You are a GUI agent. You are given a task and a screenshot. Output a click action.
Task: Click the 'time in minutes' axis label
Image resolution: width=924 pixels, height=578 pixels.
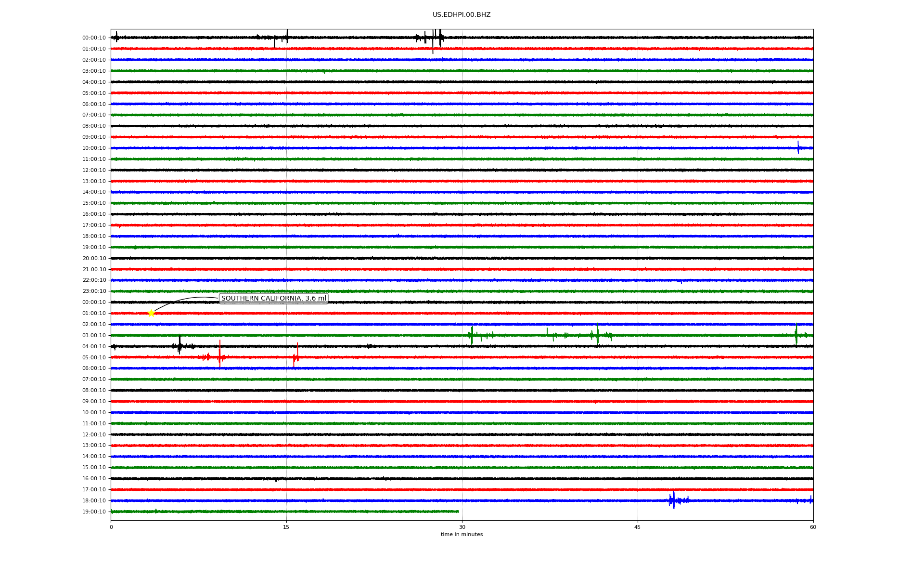point(461,535)
